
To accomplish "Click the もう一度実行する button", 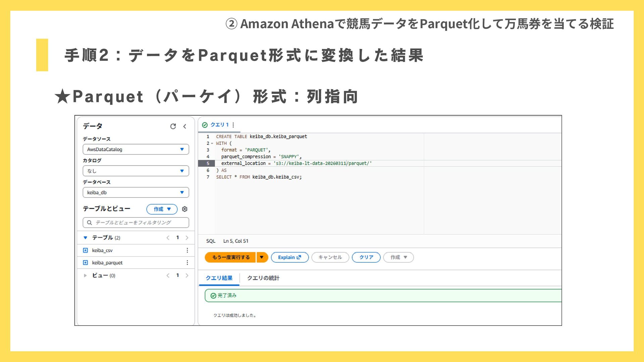I will pyautogui.click(x=231, y=257).
